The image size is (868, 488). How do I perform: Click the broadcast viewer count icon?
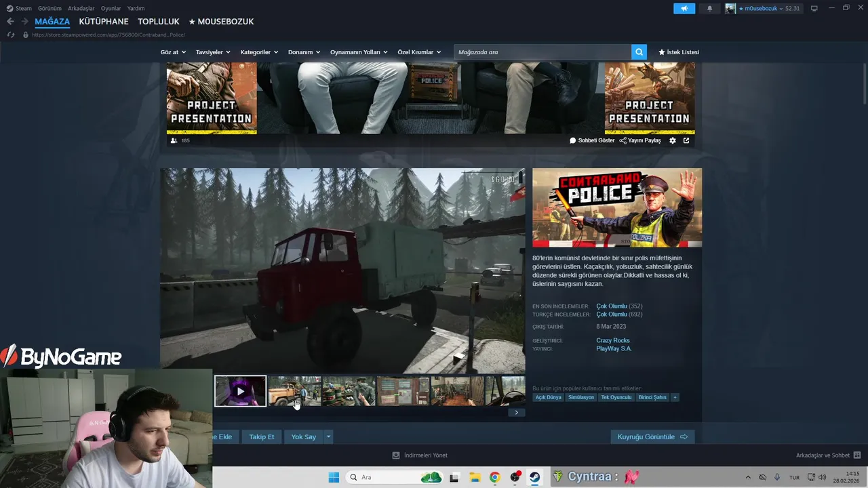pos(174,140)
